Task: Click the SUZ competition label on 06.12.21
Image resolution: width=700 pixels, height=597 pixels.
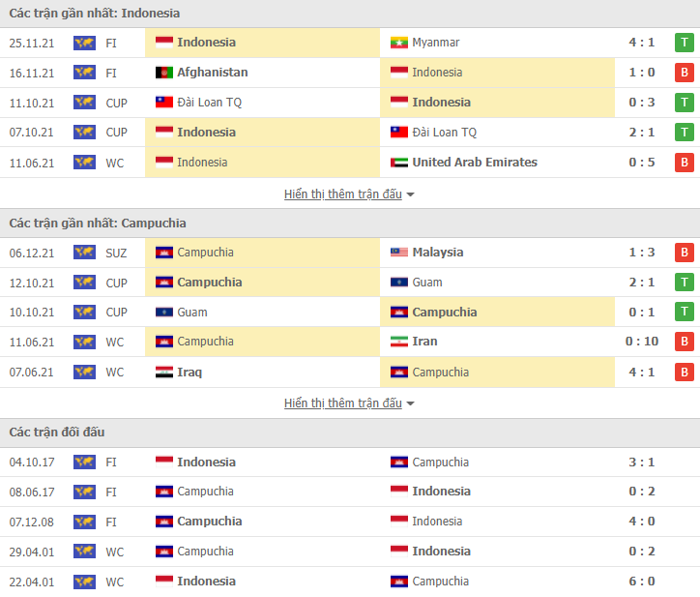Action: click(117, 253)
